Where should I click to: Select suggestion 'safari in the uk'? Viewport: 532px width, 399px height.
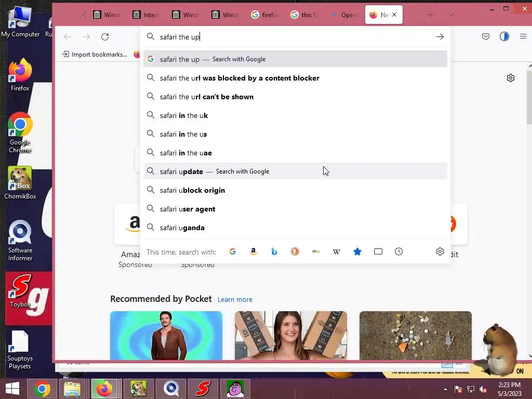[x=295, y=115]
